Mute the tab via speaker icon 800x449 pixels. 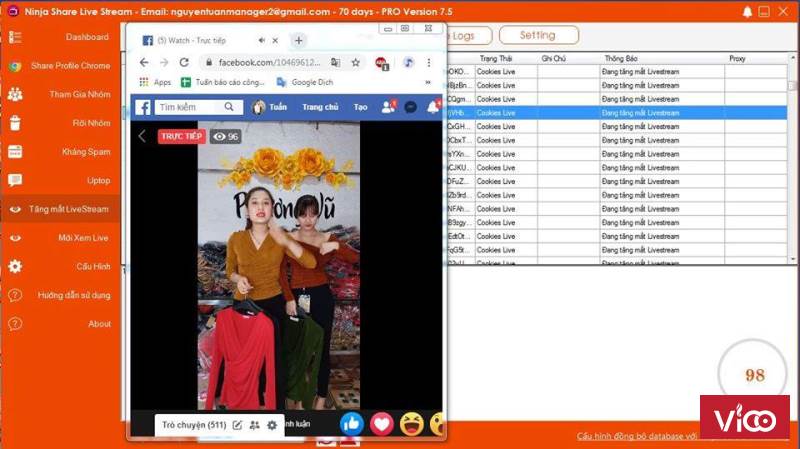(x=261, y=40)
